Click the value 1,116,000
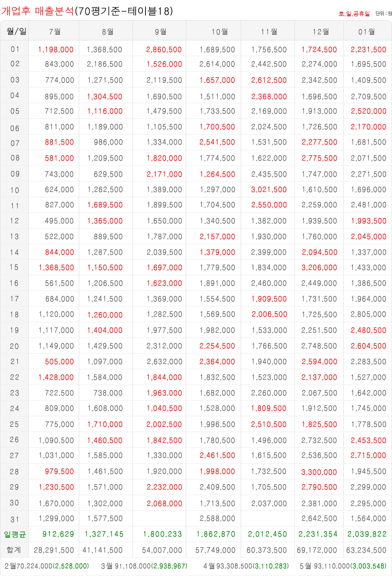 point(105,111)
